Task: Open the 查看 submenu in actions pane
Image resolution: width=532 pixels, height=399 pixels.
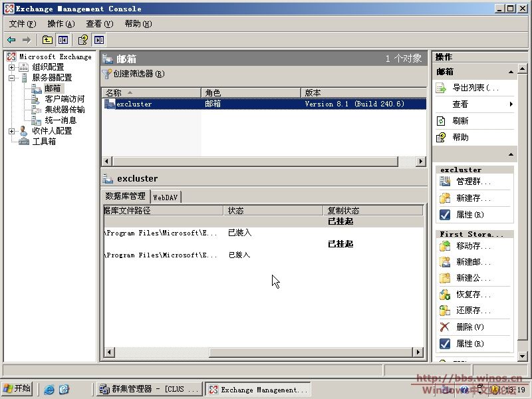Action: [x=475, y=104]
